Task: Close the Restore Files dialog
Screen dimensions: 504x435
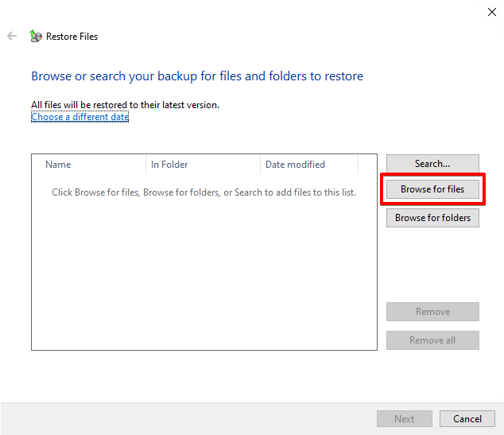Action: pyautogui.click(x=491, y=12)
